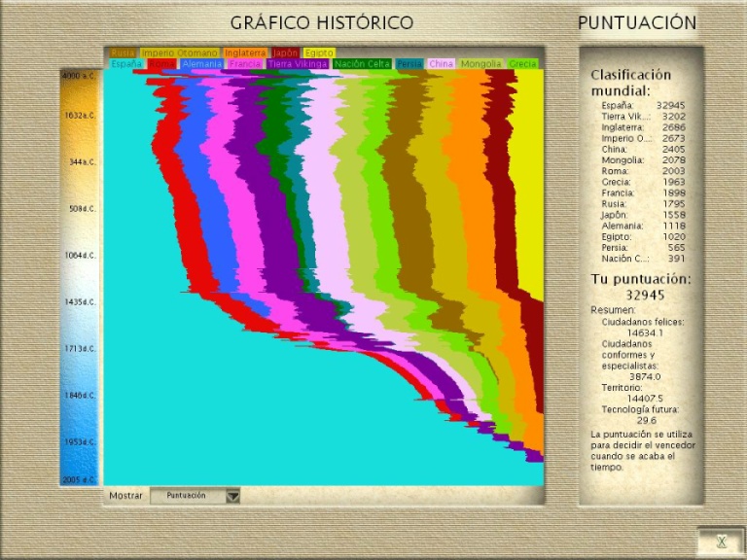Close the screen with the X button
The image size is (747, 560).
(x=721, y=541)
